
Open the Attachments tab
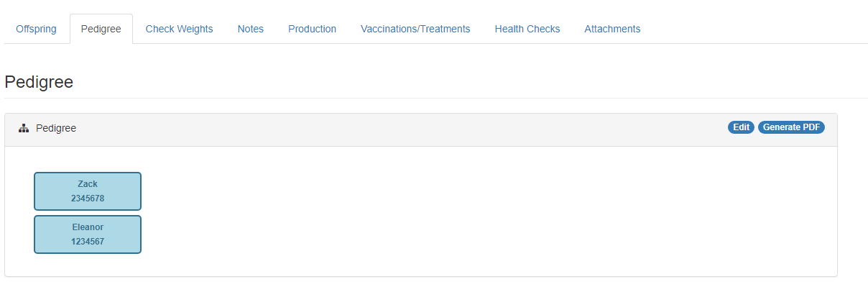pyautogui.click(x=612, y=29)
